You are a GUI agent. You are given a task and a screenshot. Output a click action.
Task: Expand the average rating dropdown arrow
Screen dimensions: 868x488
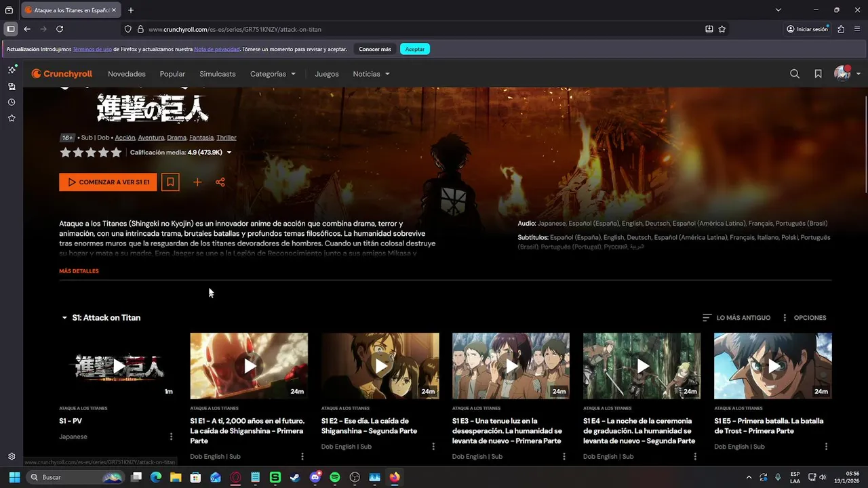pos(229,152)
